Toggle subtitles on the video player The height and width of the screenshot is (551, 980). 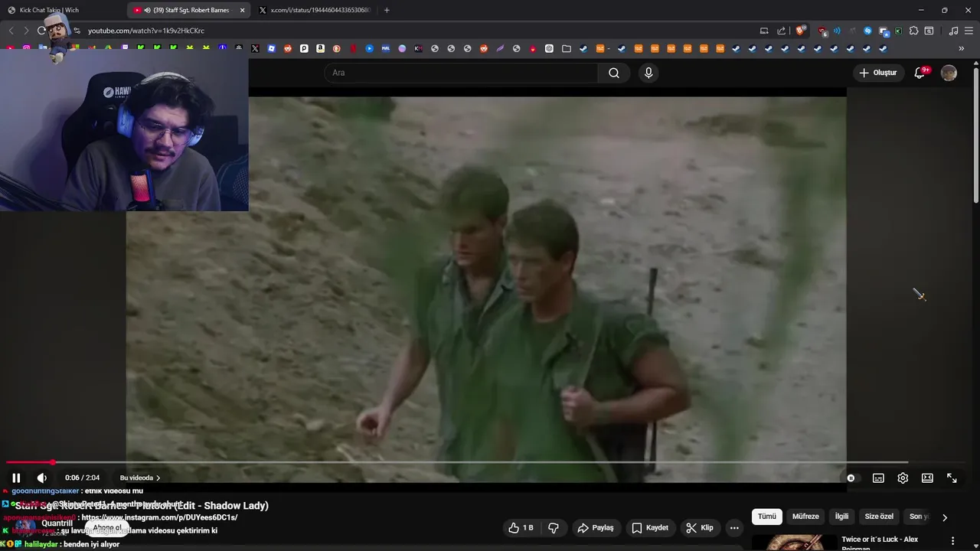coord(878,478)
